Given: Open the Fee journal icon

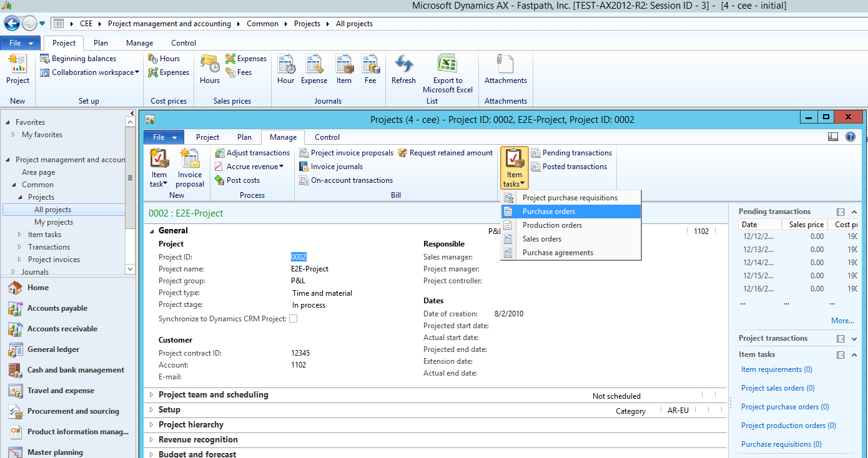Looking at the screenshot, I should [x=370, y=69].
